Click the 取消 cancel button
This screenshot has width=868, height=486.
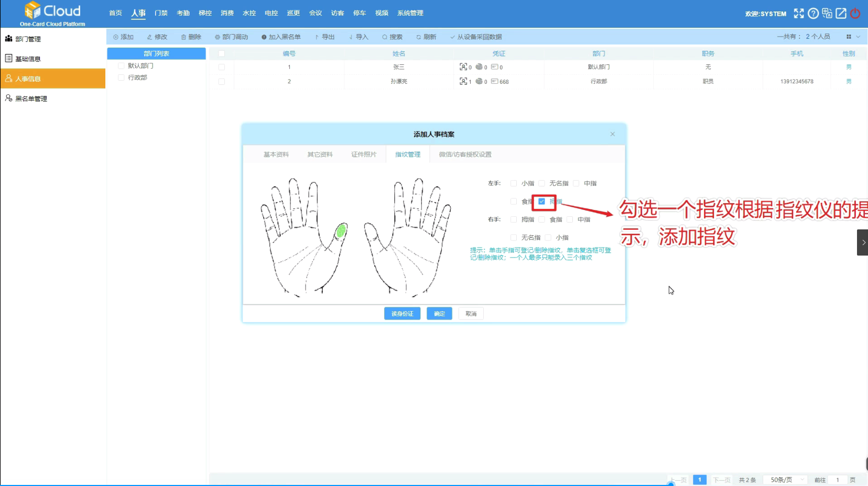[x=471, y=314]
